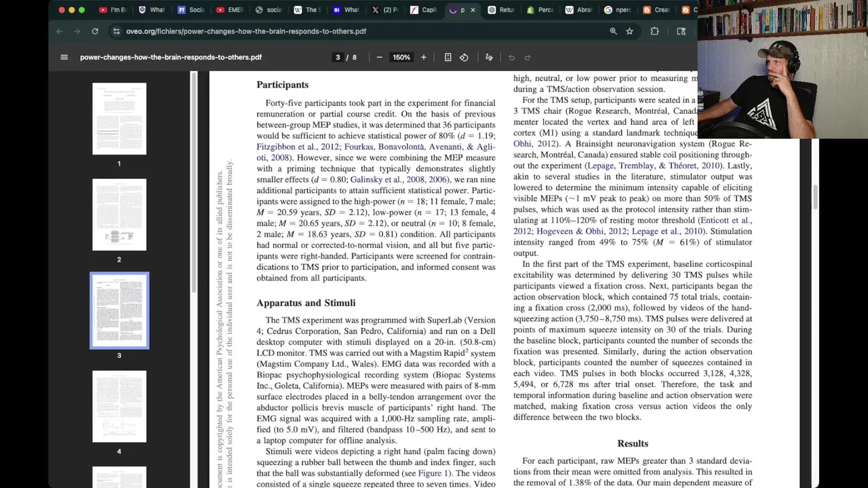Open the "Galinsky et al., 2008, 2006" citation
868x488 pixels.
[399, 180]
